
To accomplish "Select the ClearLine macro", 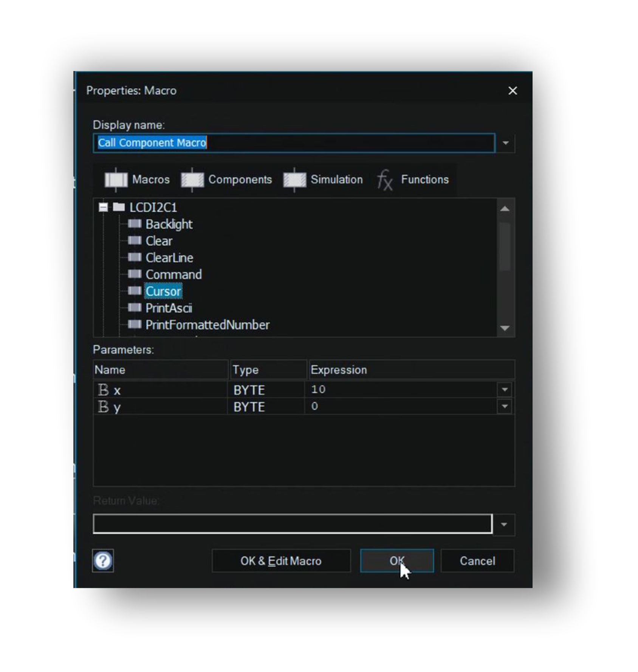I will pyautogui.click(x=169, y=258).
